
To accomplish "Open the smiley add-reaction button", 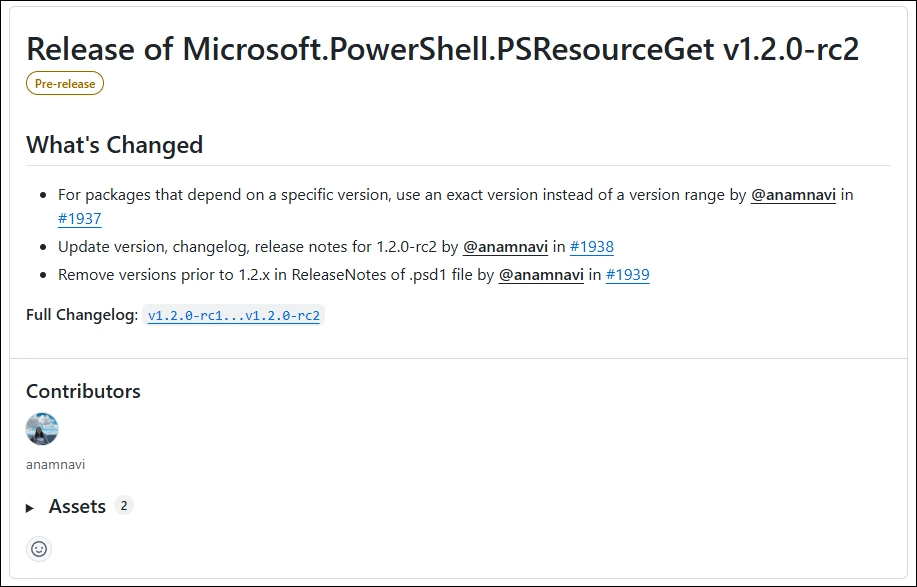I will point(39,549).
